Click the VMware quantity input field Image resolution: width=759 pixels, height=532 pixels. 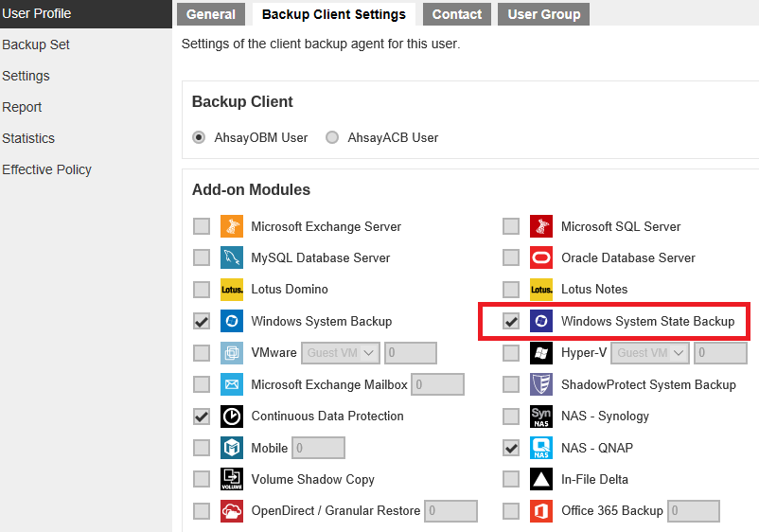pos(411,353)
